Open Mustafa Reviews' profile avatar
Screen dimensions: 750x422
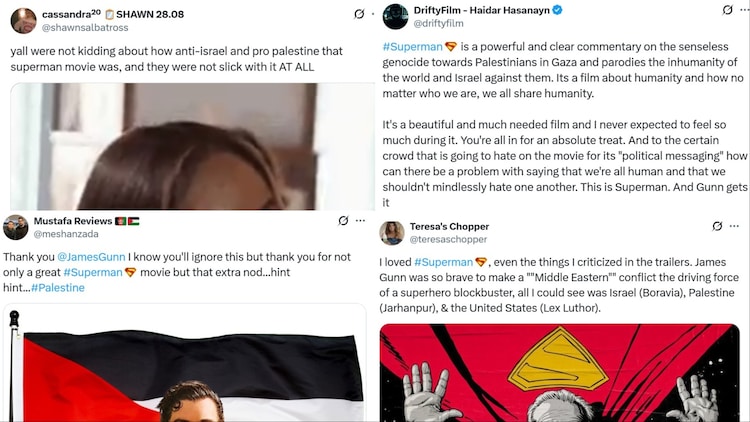click(16, 227)
